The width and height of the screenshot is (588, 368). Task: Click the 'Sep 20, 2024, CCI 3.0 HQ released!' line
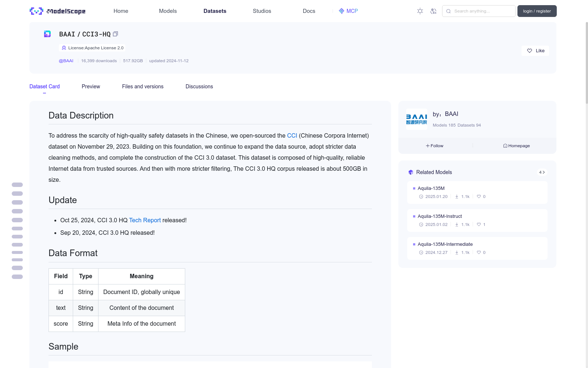pos(107,233)
